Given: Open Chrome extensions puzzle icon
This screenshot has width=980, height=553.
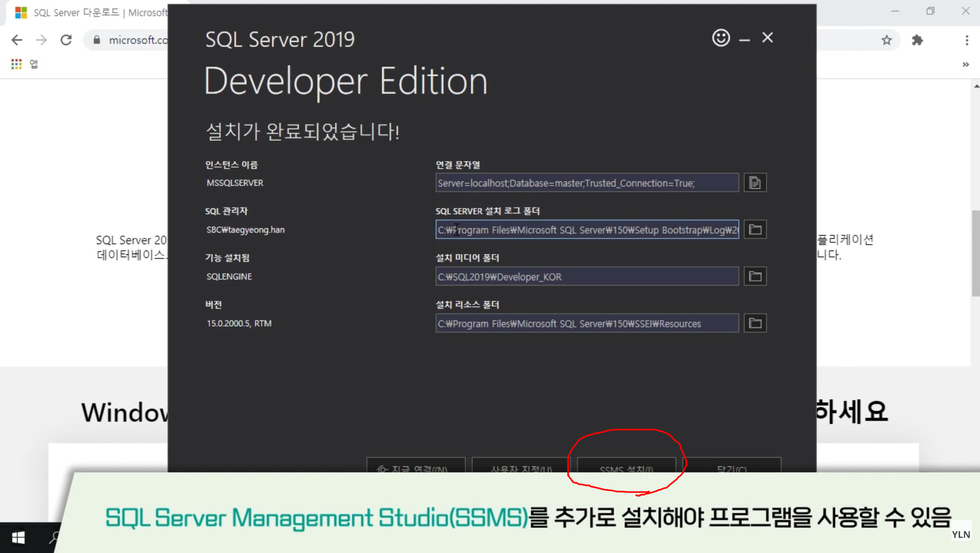Looking at the screenshot, I should click(x=917, y=40).
